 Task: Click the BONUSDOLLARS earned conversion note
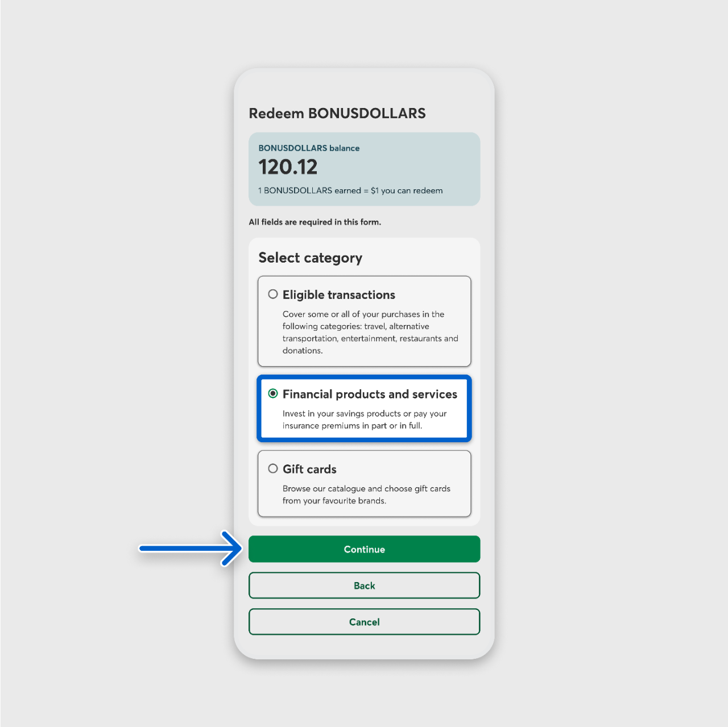click(350, 190)
